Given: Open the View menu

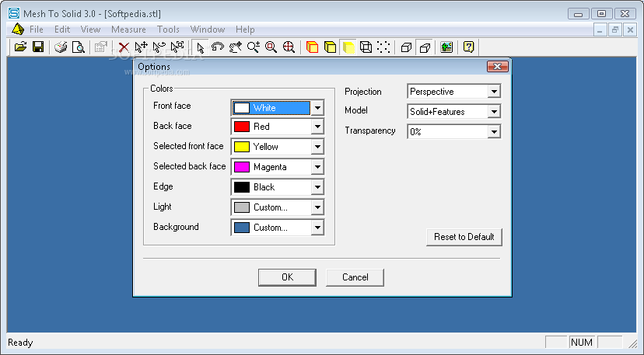Looking at the screenshot, I should tap(90, 30).
